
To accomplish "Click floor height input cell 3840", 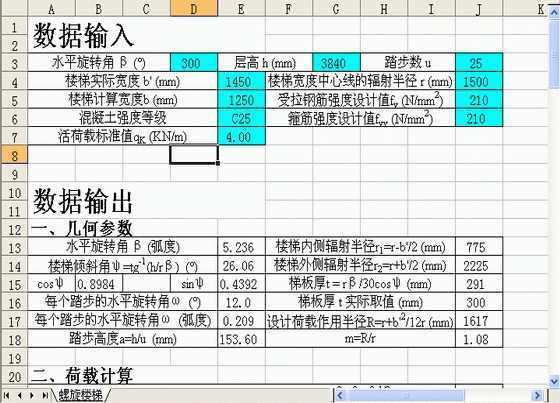I will click(336, 63).
